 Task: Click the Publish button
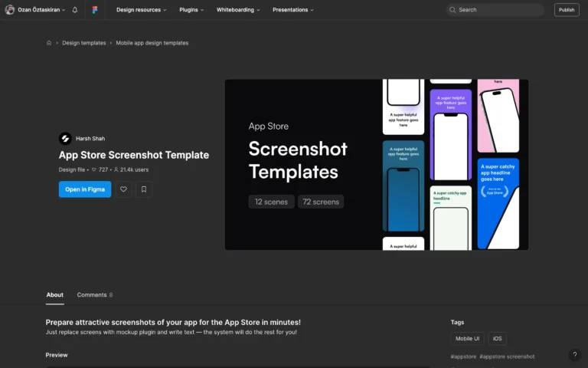[x=567, y=10]
